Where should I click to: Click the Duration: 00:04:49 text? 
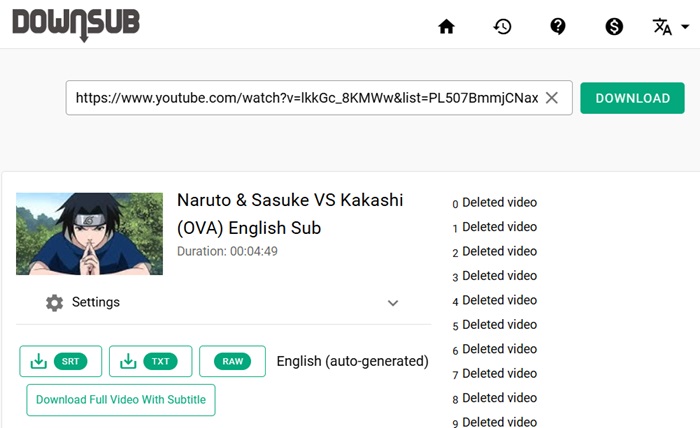click(x=227, y=251)
